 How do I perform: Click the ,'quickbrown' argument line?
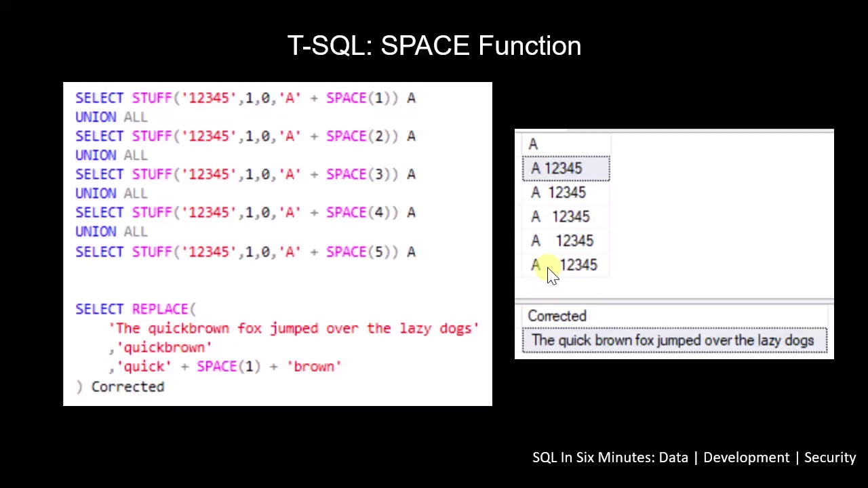tap(160, 348)
